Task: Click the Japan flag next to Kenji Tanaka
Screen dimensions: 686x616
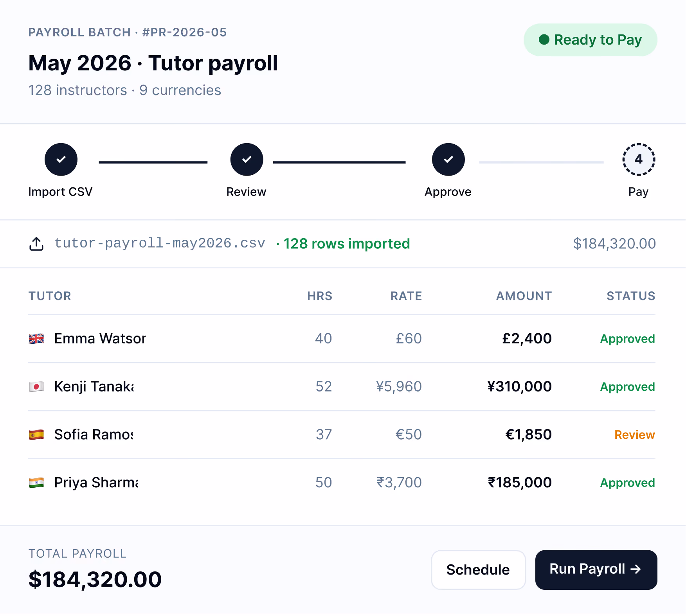Action: pos(36,387)
